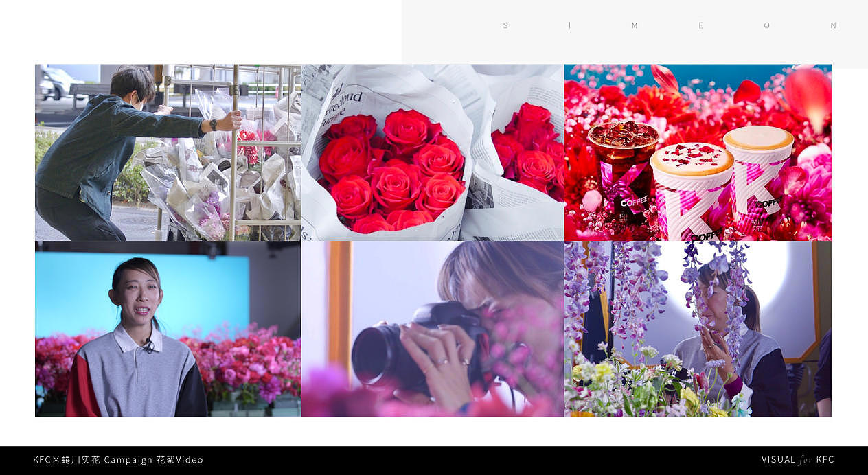Click the KFC×蜷川实花 Campaign 花絮Video caption

(118, 460)
